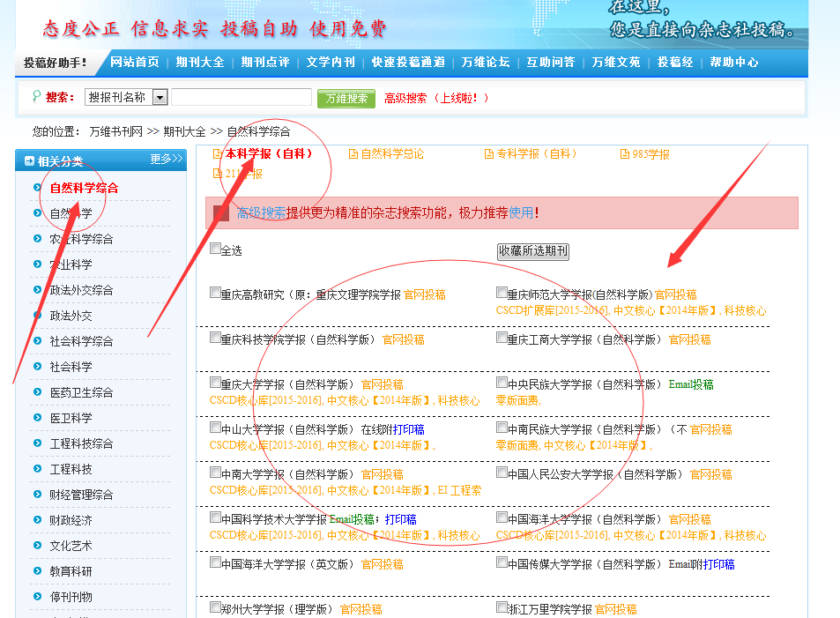
Task: Click the search keyword input field
Action: [241, 98]
